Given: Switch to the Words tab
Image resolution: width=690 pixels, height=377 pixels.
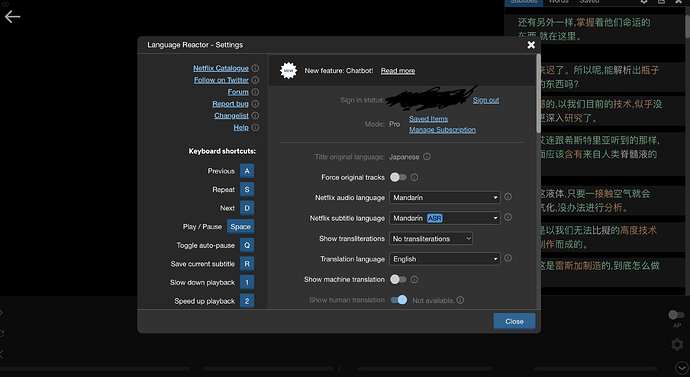Looking at the screenshot, I should pos(558,1).
